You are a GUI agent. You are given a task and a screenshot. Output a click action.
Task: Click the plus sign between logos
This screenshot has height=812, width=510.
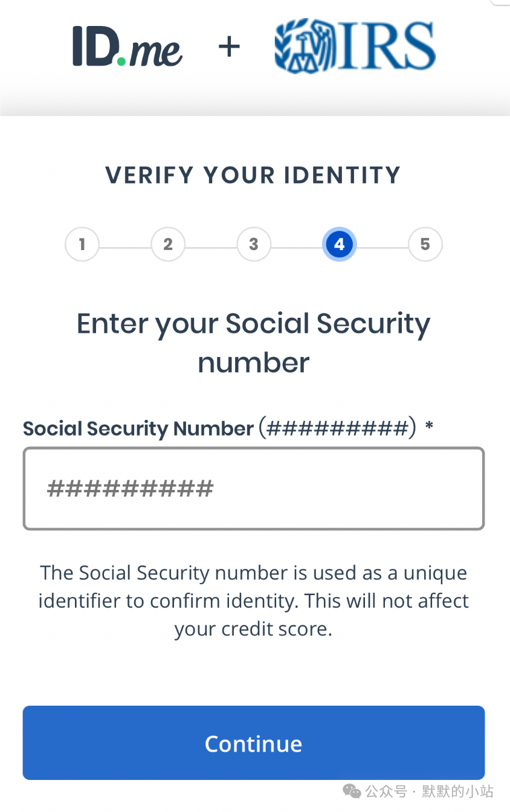click(x=229, y=47)
